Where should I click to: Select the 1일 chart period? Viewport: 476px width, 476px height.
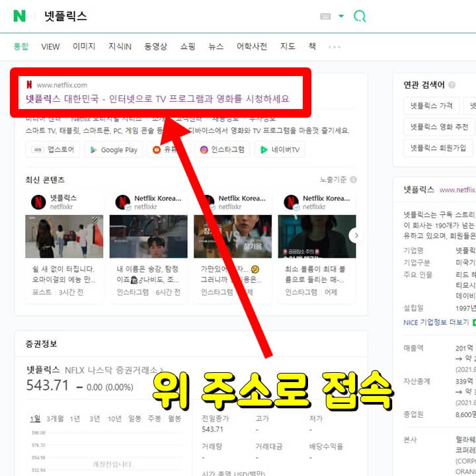pos(35,419)
